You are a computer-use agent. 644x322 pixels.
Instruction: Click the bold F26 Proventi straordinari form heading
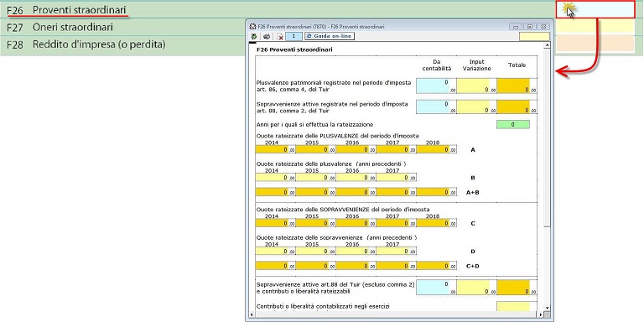pos(294,49)
